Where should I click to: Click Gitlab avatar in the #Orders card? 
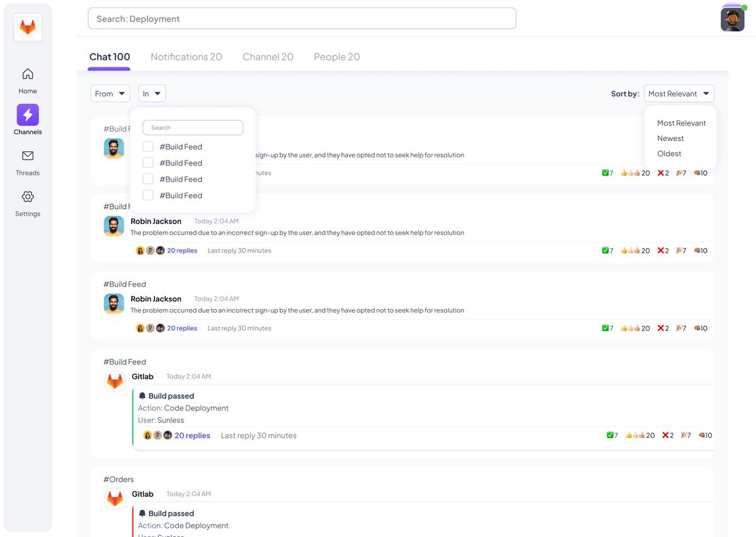click(x=115, y=499)
